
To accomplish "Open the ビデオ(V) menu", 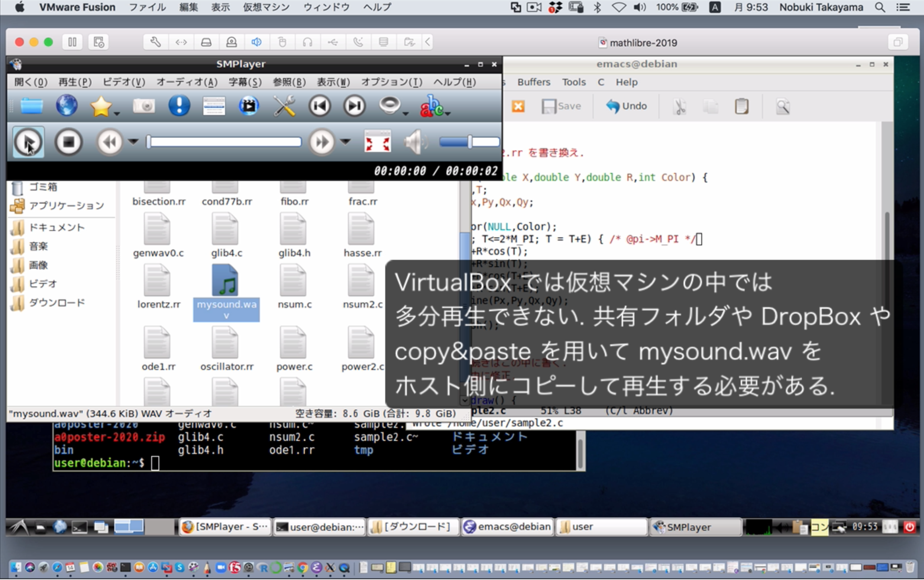I will [123, 82].
